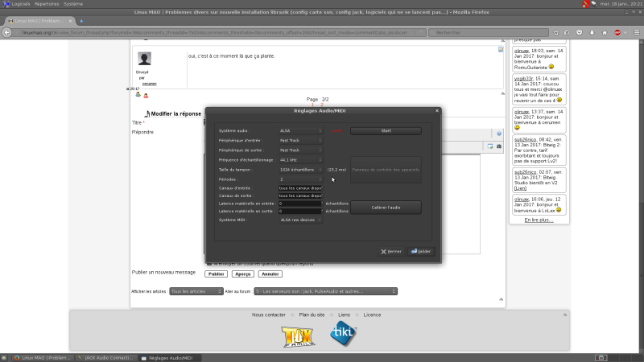Click the edit post icon beside the message
644x362 pixels.
501,49
